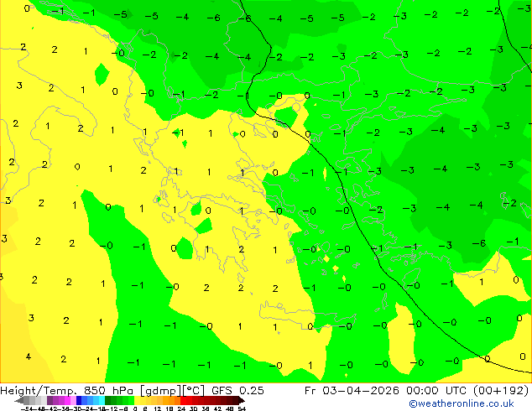Select the dark blue legend swatch at -30
The width and height of the screenshot is (532, 411).
pos(79,400)
